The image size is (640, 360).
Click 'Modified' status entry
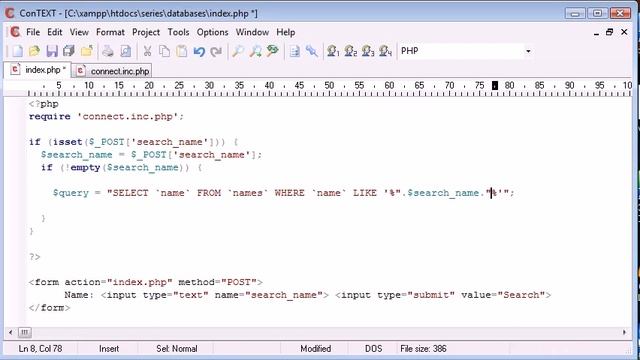click(316, 349)
